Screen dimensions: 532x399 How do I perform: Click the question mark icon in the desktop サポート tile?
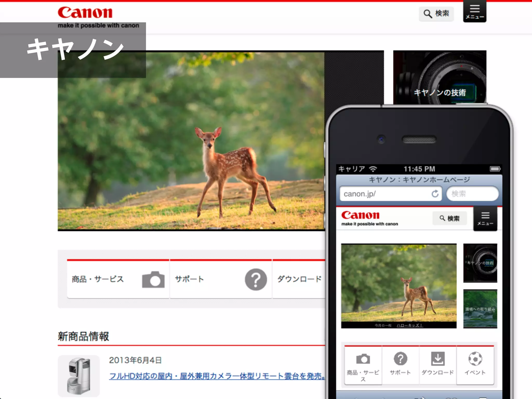pos(256,280)
